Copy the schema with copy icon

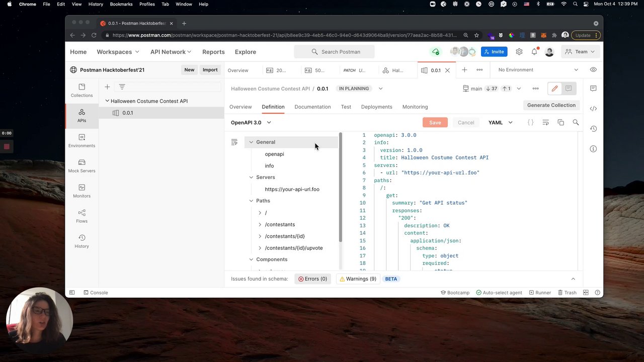[560, 123]
